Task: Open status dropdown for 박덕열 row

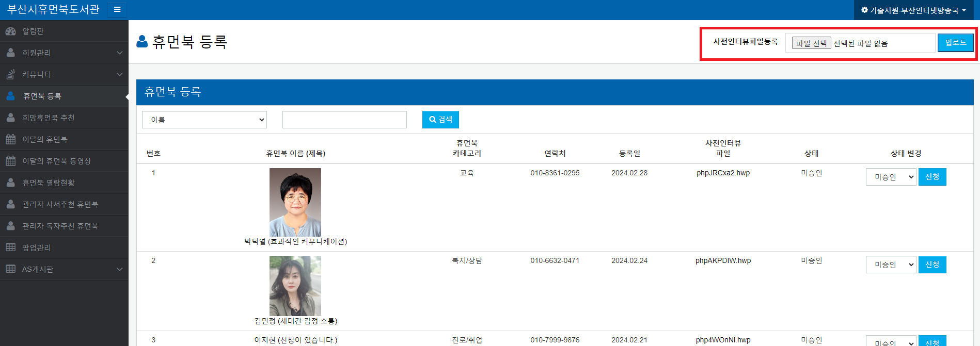Action: click(x=891, y=177)
